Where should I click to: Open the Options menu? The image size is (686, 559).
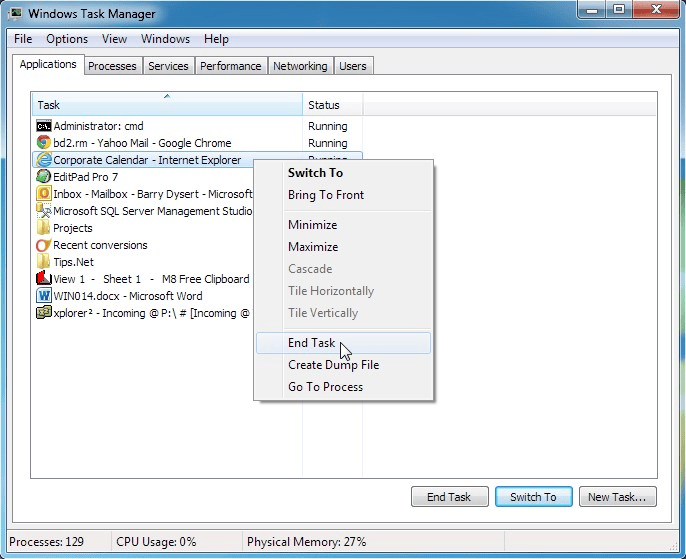(x=67, y=39)
